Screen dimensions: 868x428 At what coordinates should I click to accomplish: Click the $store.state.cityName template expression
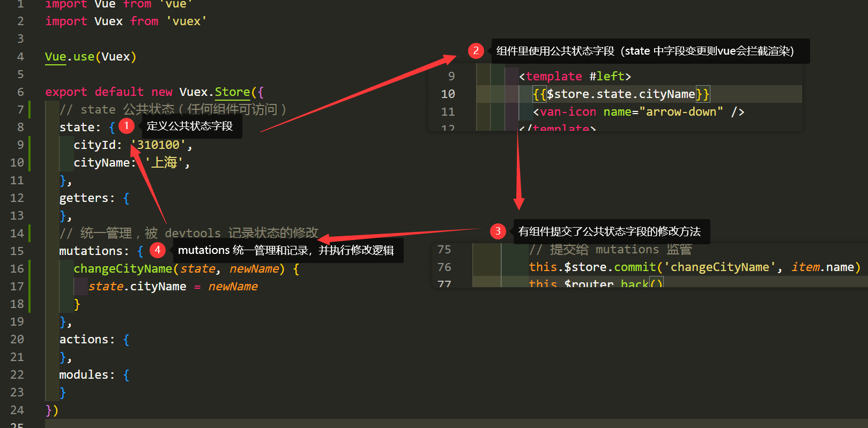point(620,94)
